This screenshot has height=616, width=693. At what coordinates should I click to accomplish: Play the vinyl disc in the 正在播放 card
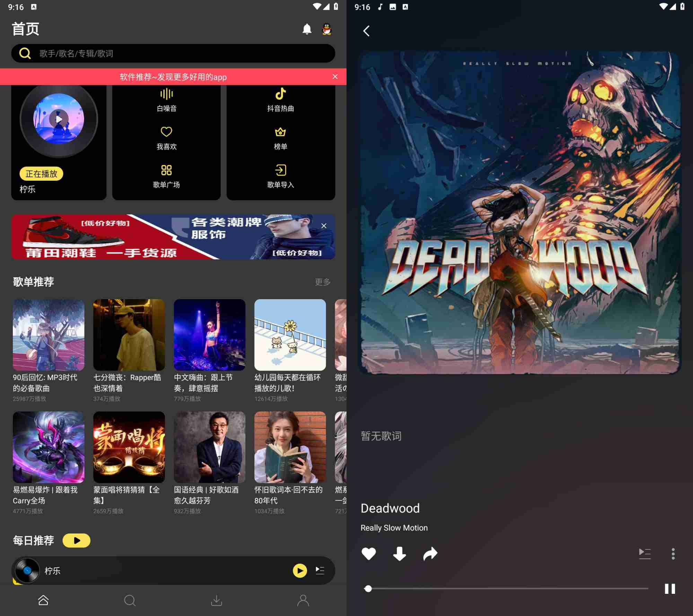[59, 119]
